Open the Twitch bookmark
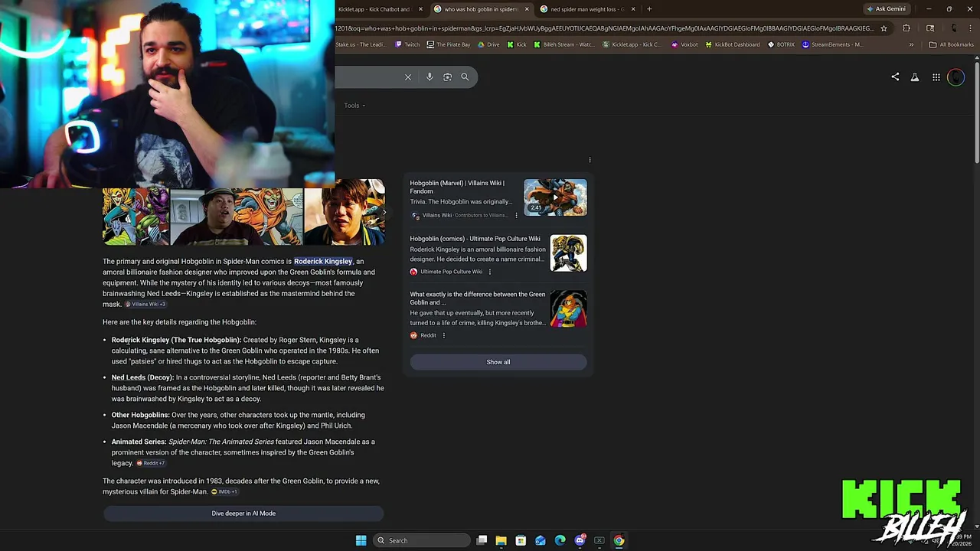The image size is (980, 551). [407, 44]
